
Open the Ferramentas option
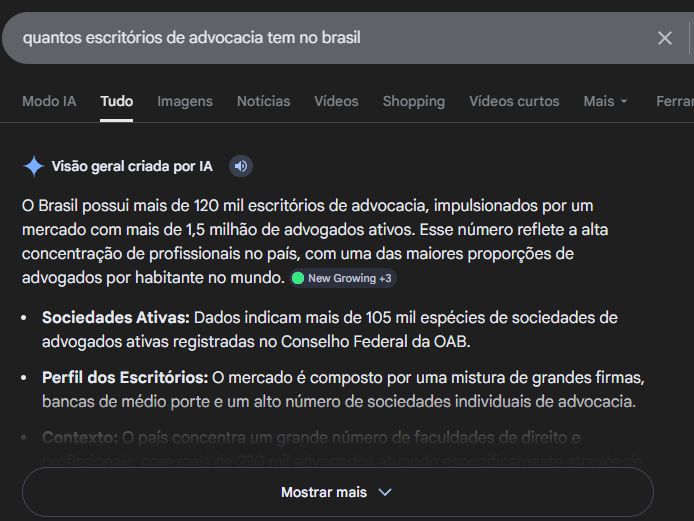pos(675,101)
